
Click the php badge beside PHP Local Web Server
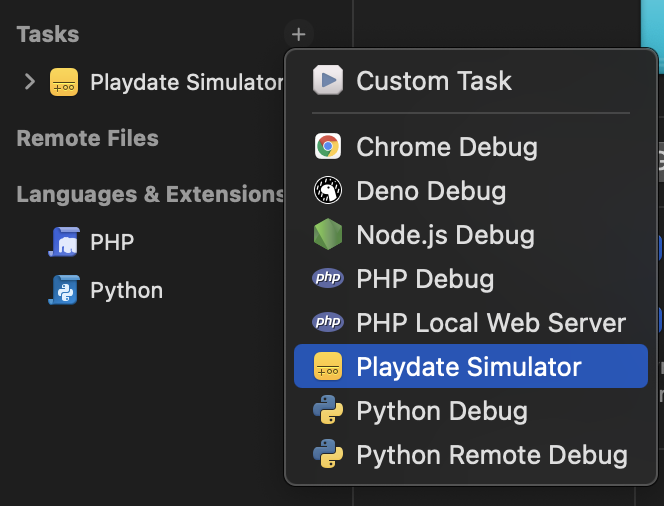point(328,322)
